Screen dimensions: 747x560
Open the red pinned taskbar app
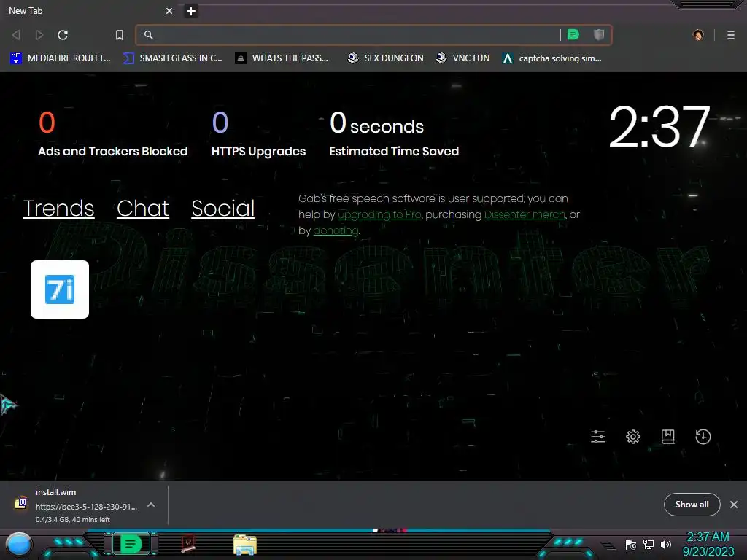click(189, 544)
